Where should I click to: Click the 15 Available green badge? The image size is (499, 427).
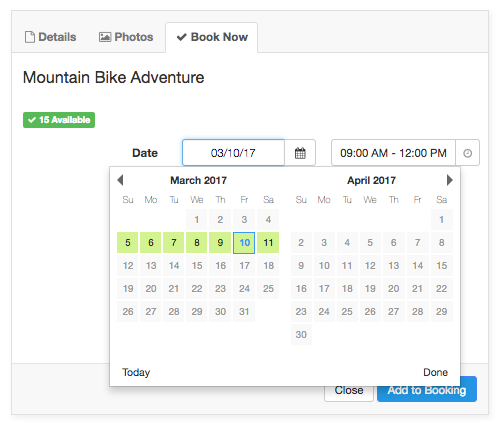pyautogui.click(x=59, y=120)
